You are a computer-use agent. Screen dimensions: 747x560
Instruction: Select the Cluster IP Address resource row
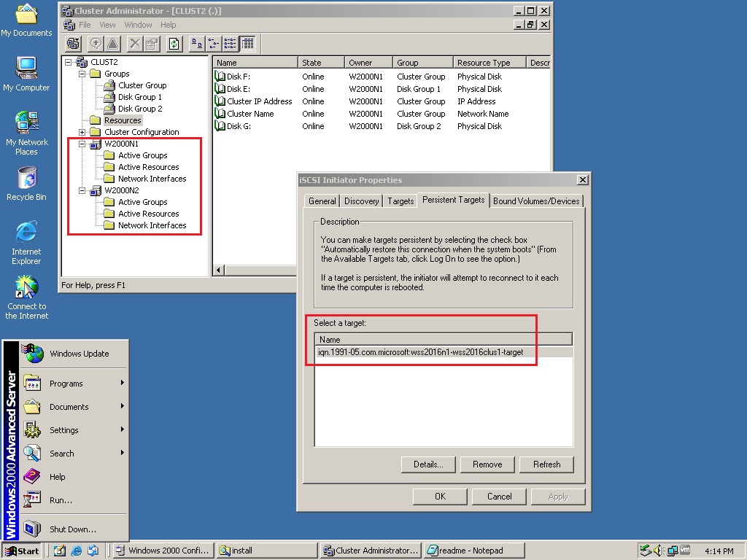(x=260, y=101)
